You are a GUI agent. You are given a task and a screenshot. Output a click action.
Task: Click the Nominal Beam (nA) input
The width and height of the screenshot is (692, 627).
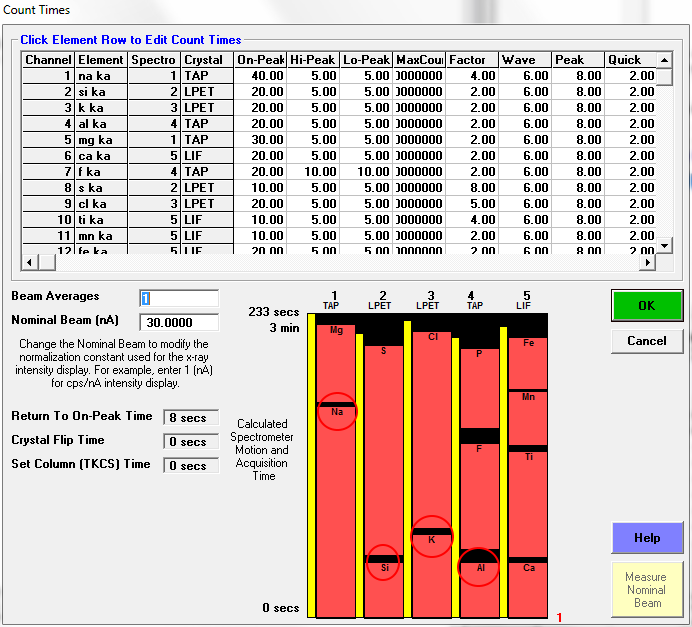click(x=179, y=322)
